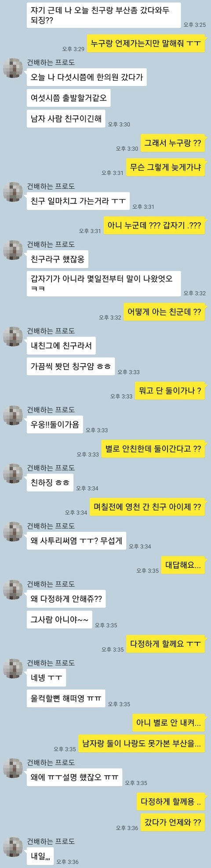The width and height of the screenshot is (211, 868).
Task: Select the message "남자 사람 친구이긴해"
Action: pyautogui.click(x=66, y=118)
